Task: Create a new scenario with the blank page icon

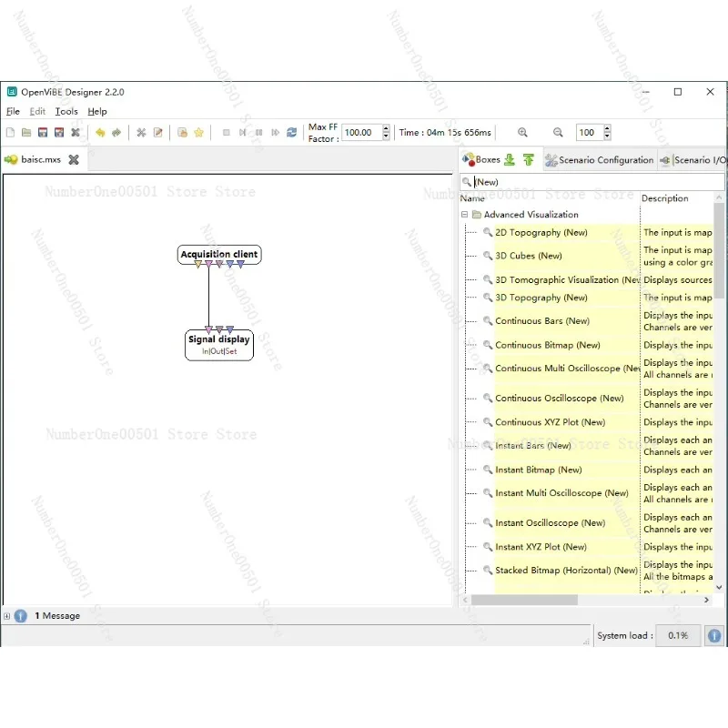Action: (10, 132)
